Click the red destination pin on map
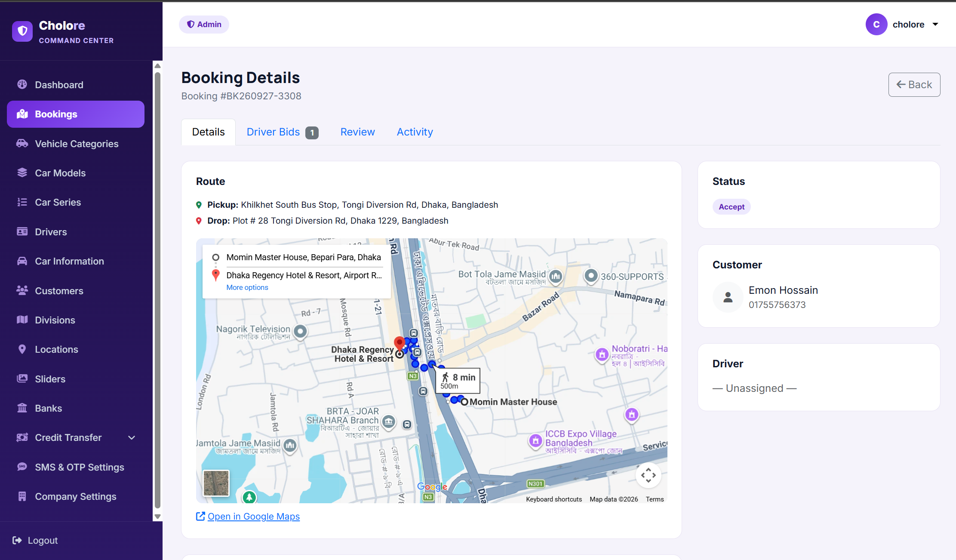 pyautogui.click(x=400, y=344)
